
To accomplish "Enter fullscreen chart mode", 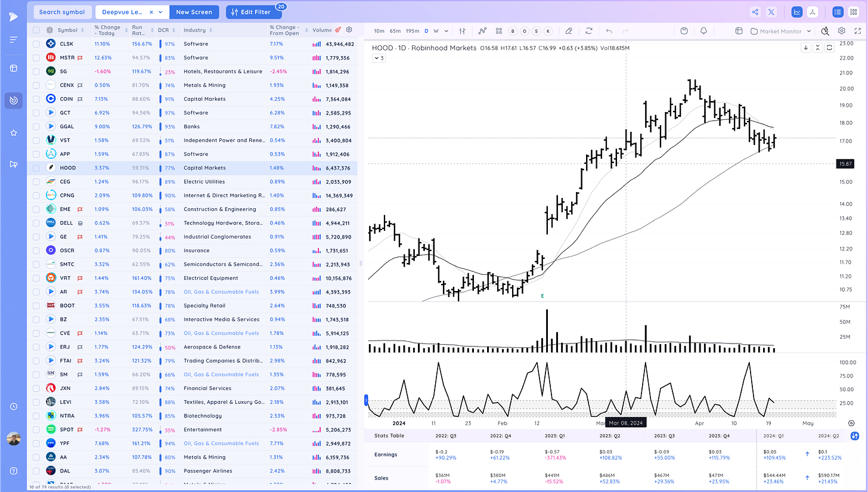I will pos(858,31).
